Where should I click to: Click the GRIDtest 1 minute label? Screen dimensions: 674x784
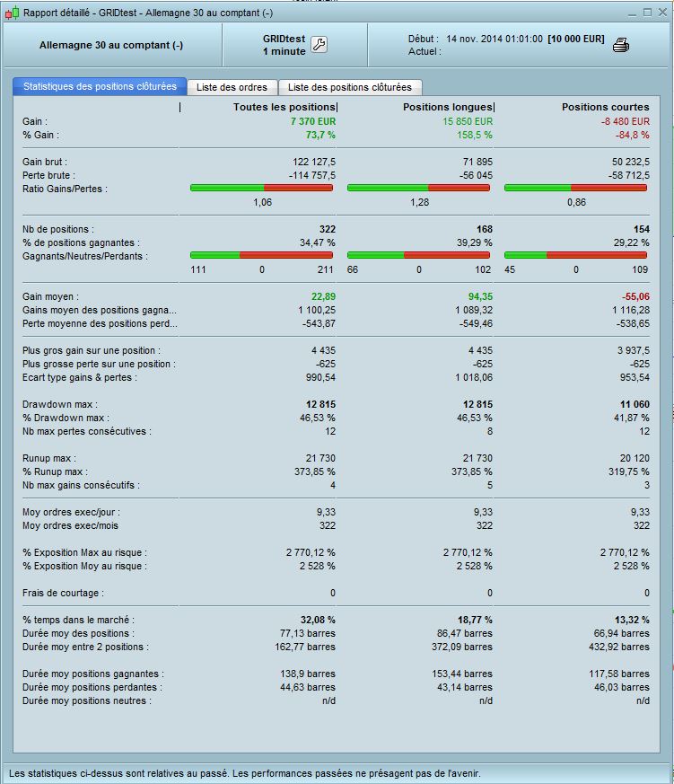[x=284, y=45]
